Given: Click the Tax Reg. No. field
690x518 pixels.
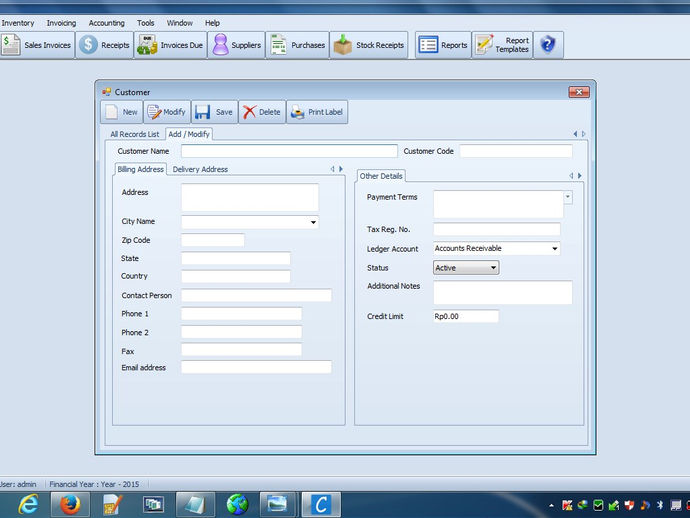Looking at the screenshot, I should pyautogui.click(x=497, y=229).
